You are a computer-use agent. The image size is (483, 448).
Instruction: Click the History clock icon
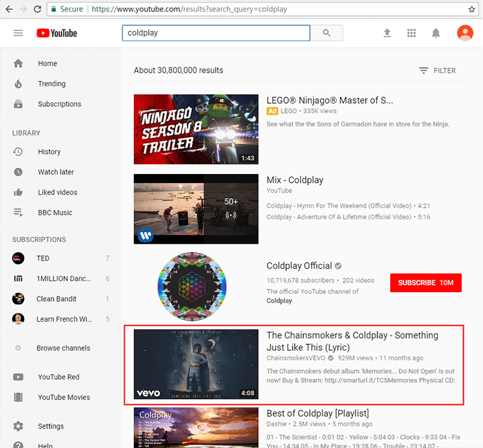coord(18,151)
